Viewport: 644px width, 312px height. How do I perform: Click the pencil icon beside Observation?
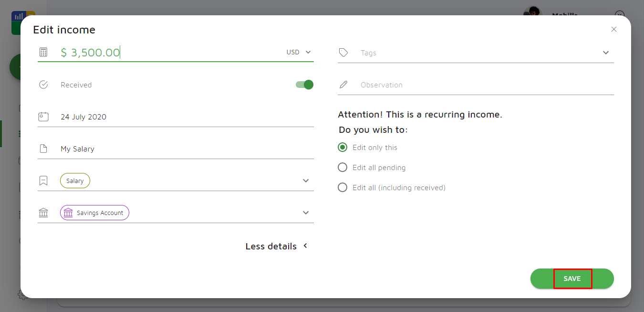(x=343, y=85)
